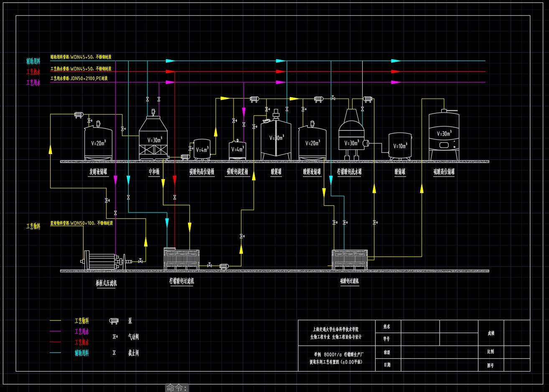Click the pump symbol in the legend
Image resolution: width=549 pixels, height=392 pixels.
(x=114, y=321)
